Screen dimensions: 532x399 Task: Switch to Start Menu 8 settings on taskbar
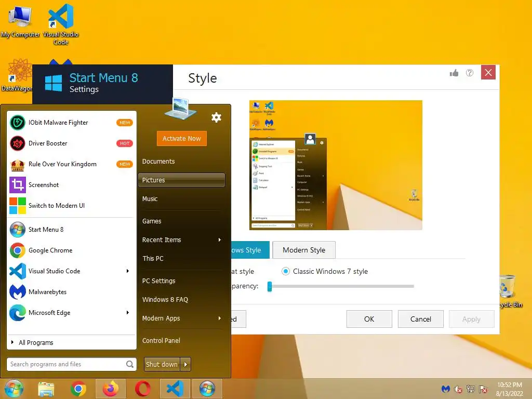click(207, 389)
